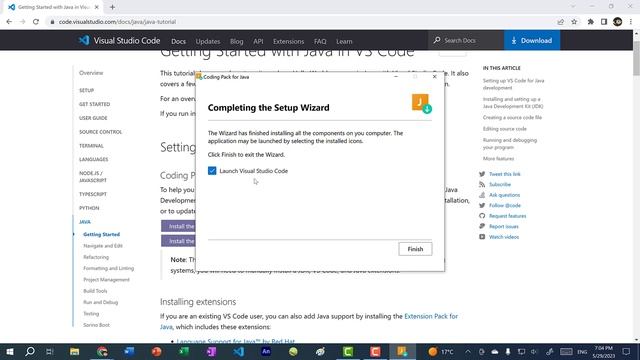Screen dimensions: 640x360
Task: Click the Ask questions icon
Action: click(482, 195)
